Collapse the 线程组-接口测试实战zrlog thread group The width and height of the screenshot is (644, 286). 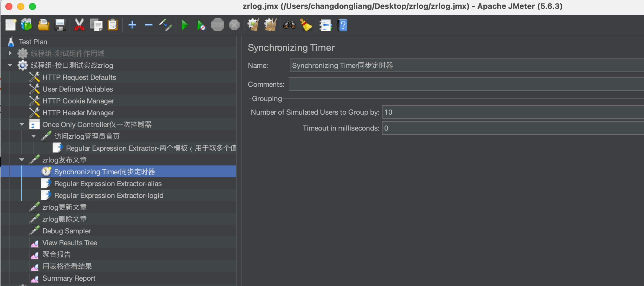(10, 65)
